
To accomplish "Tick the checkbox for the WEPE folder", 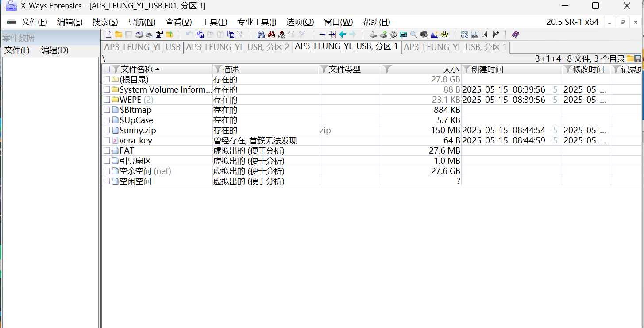I will [x=107, y=100].
